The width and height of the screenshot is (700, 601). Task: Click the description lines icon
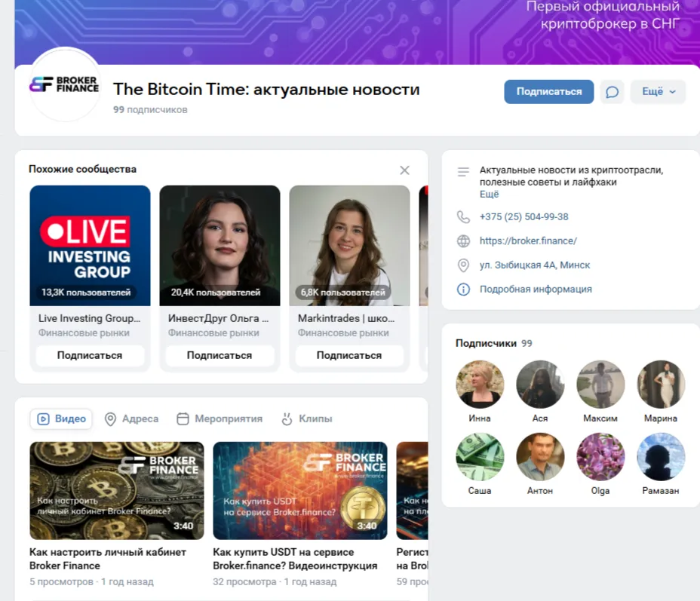[x=463, y=172]
